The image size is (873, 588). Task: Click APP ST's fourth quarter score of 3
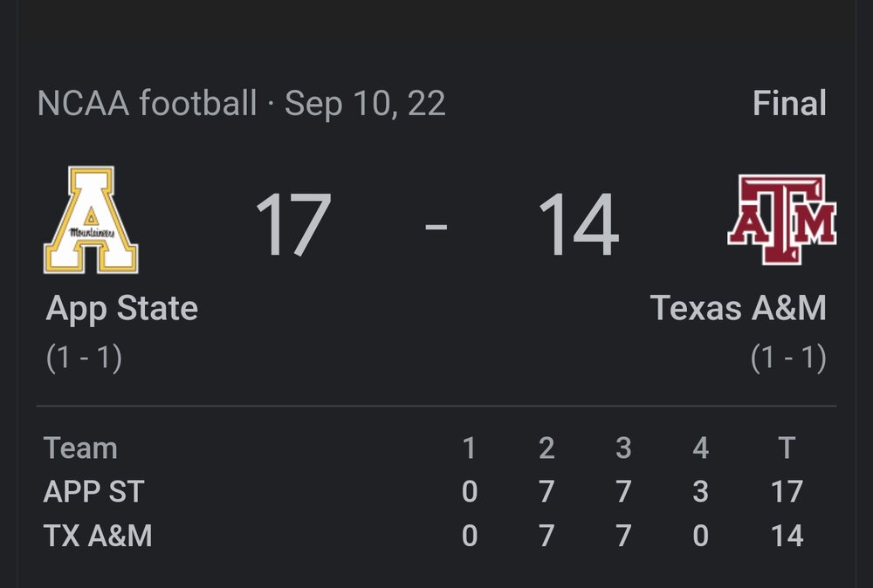click(700, 492)
